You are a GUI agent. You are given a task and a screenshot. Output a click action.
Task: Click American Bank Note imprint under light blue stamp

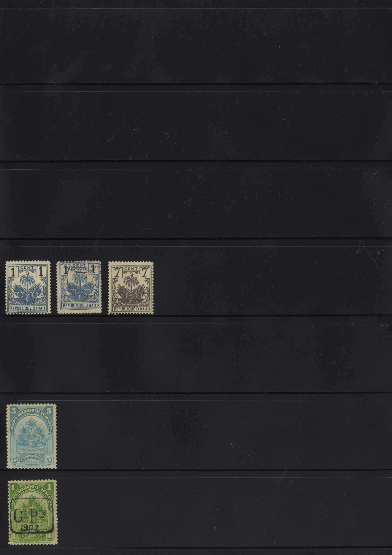tap(32, 466)
